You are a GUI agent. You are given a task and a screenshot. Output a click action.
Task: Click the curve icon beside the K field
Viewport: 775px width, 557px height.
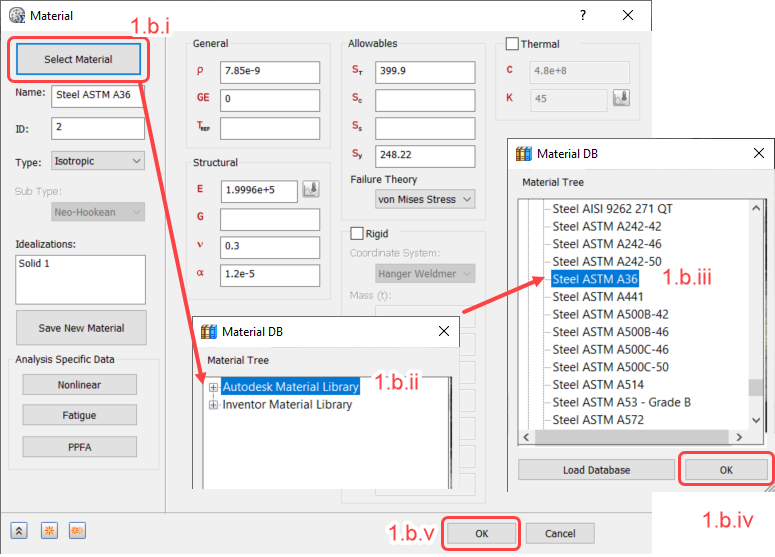[x=621, y=98]
